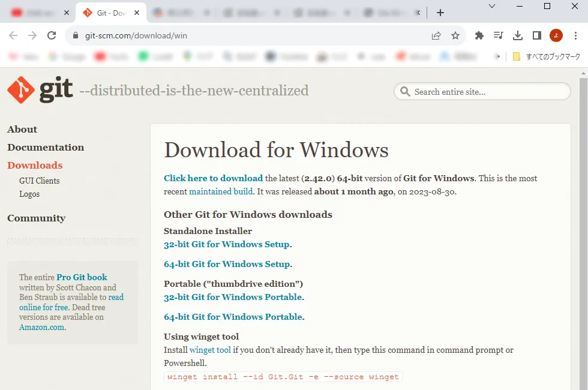Screen dimensions: 588x390
Task: Click the padlock site info icon
Action: [x=76, y=35]
